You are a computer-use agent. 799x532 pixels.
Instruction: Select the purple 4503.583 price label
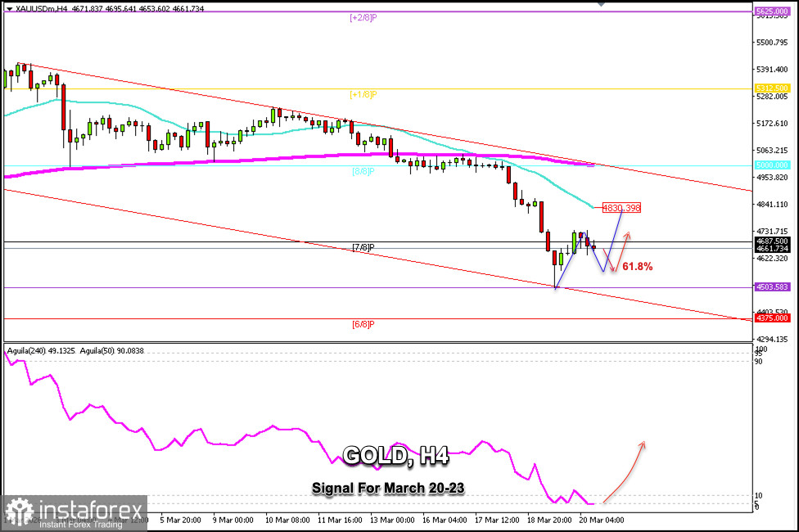click(x=772, y=287)
